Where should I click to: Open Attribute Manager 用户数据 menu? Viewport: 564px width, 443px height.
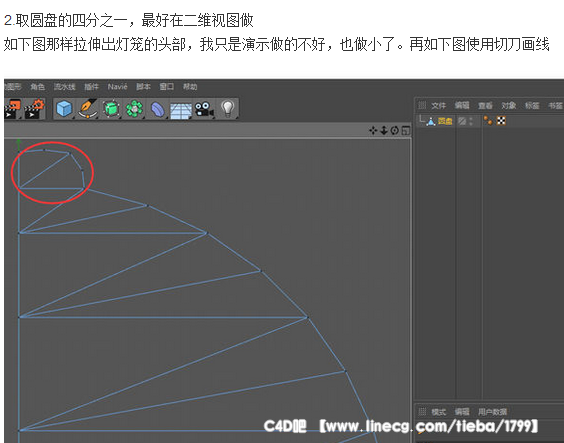pos(492,412)
